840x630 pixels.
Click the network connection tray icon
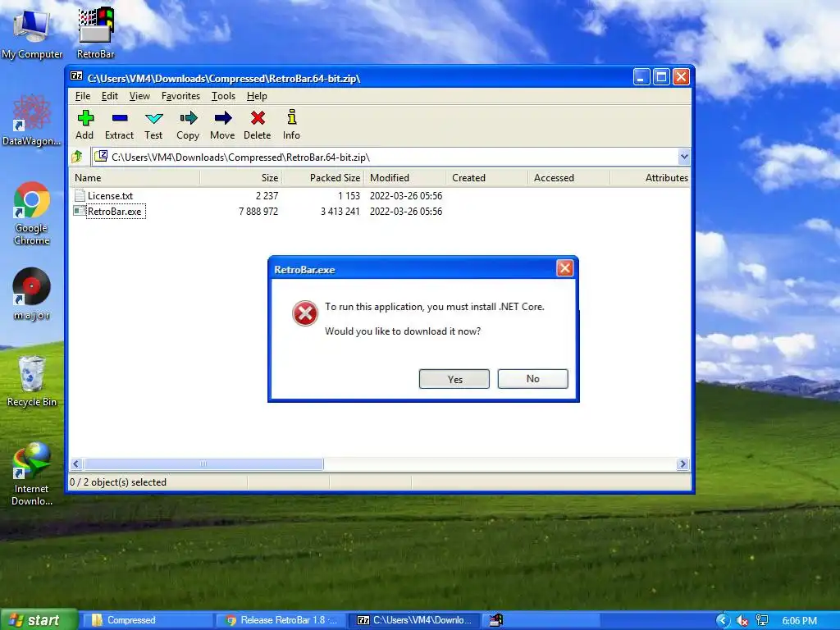coord(762,620)
